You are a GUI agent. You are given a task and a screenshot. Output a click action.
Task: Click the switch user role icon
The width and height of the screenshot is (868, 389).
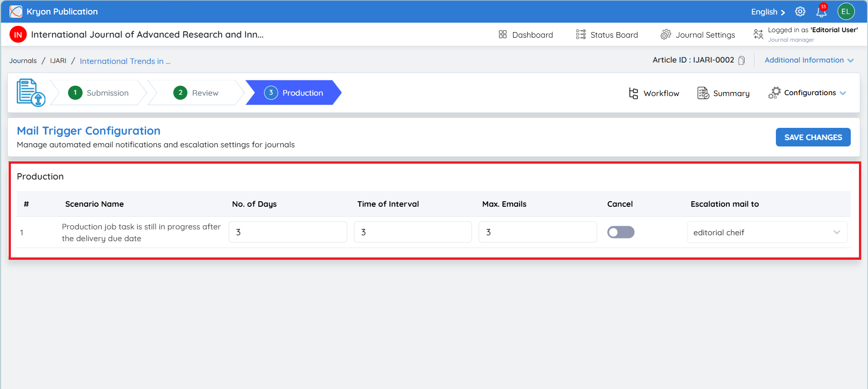click(758, 34)
